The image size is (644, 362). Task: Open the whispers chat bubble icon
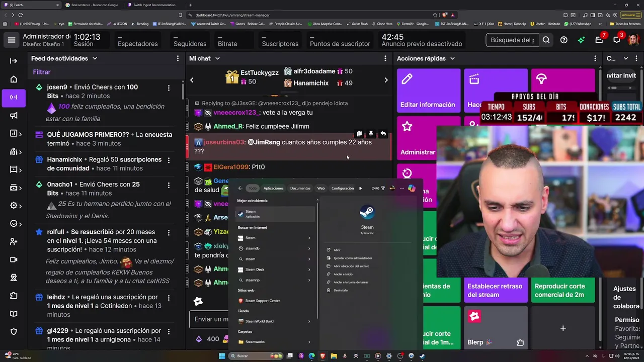617,40
